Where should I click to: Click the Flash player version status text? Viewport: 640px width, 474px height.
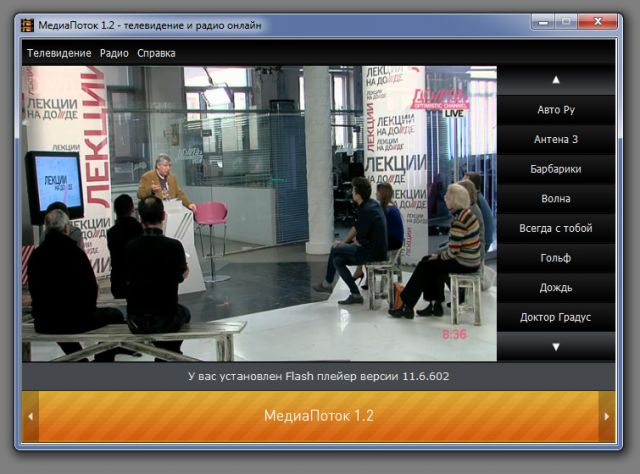click(318, 376)
